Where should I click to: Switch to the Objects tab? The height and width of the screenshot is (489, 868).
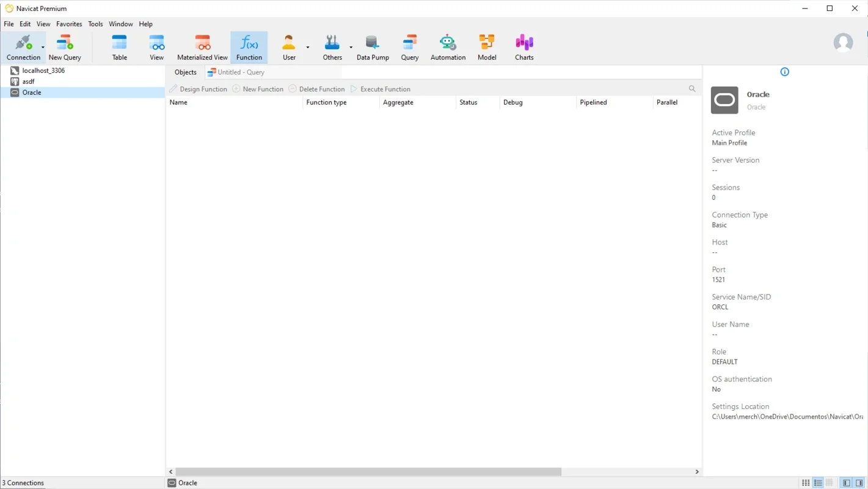(186, 72)
